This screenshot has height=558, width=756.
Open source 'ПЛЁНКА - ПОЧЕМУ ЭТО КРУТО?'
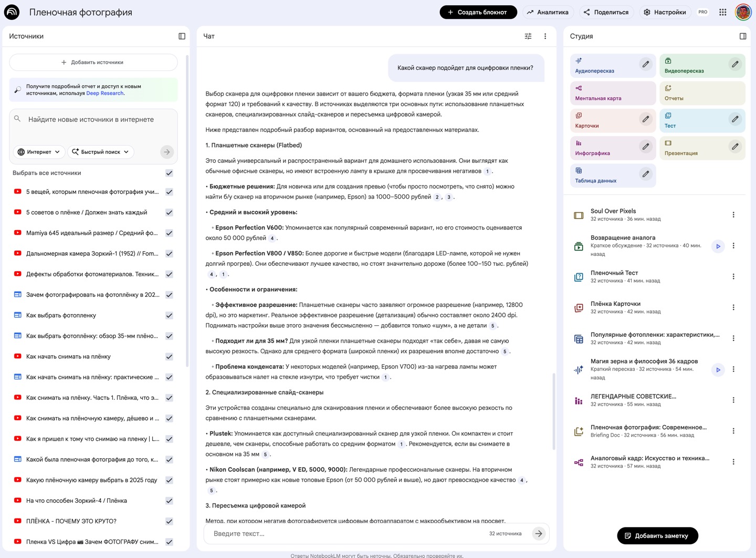71,521
